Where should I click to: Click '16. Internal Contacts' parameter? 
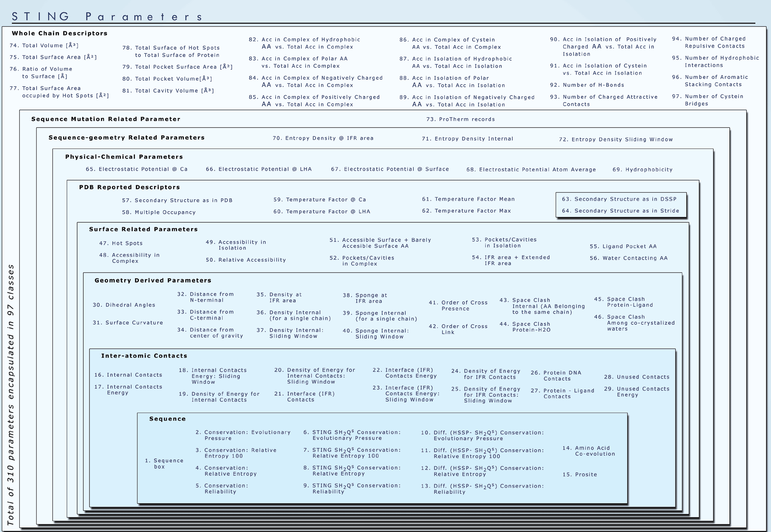tap(128, 374)
